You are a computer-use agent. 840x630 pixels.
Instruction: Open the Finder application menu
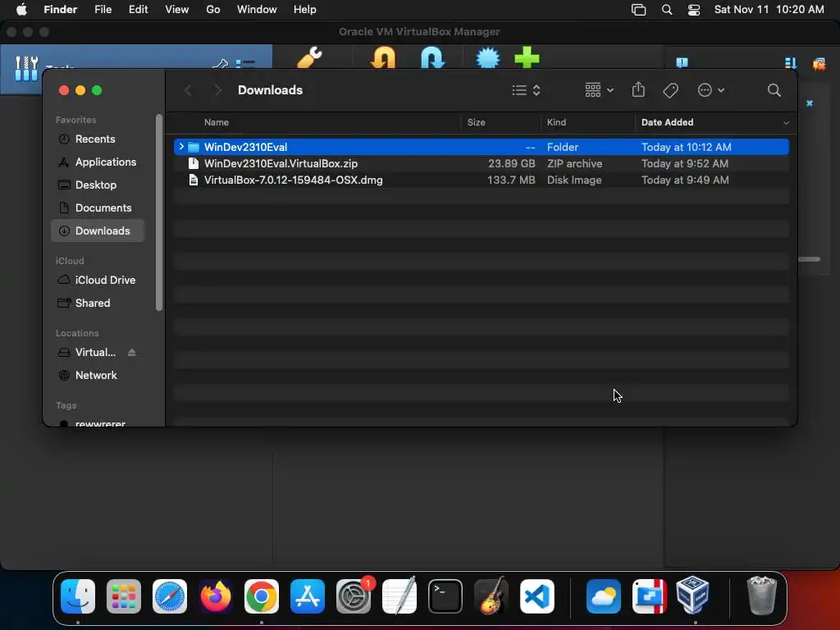pos(61,10)
